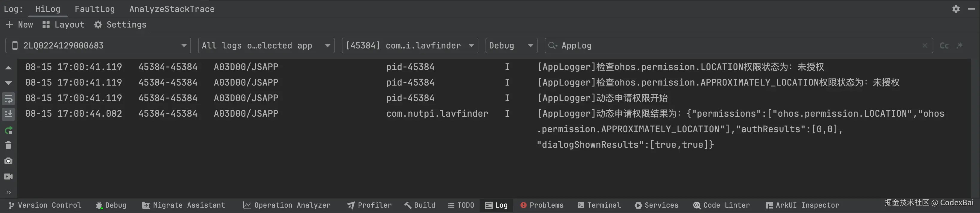
Task: Toggle scroll to end of log
Action: point(8,114)
